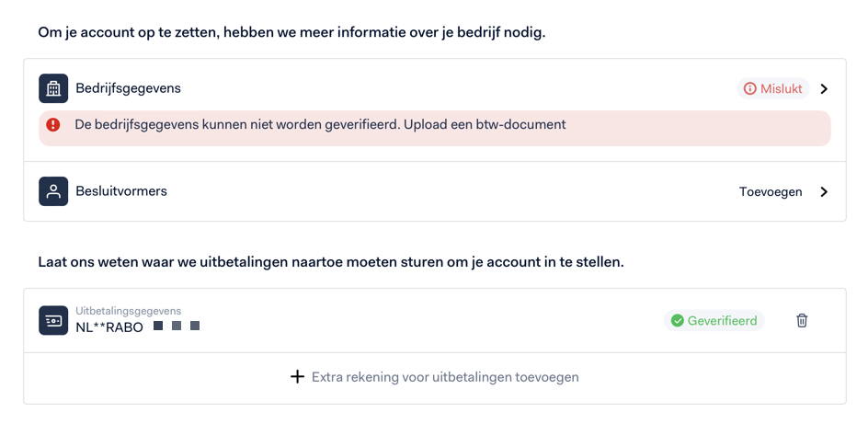Click the Besluitvormers person icon
Screen dimensions: 868x447
(53, 191)
